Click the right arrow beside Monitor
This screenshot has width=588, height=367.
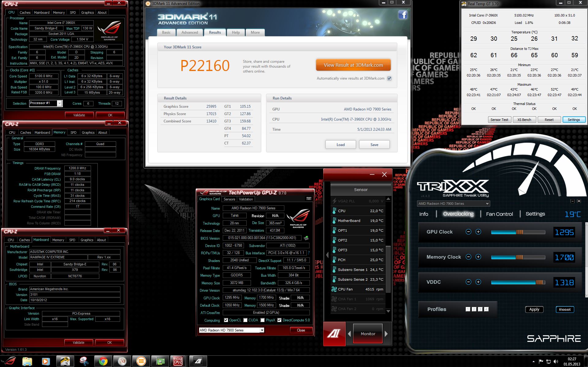pos(386,334)
